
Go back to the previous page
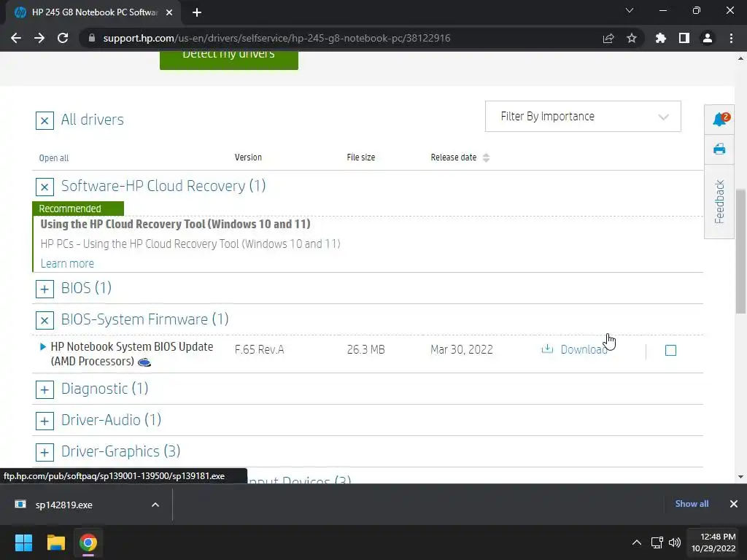click(16, 38)
